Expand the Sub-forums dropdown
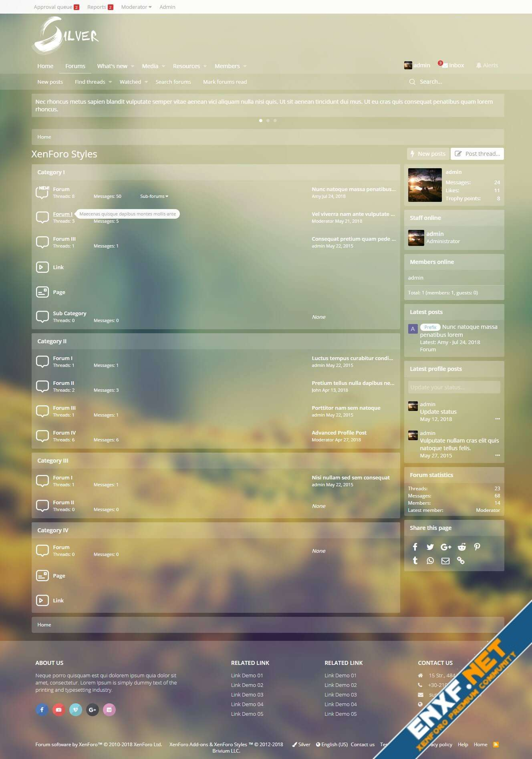 (154, 196)
